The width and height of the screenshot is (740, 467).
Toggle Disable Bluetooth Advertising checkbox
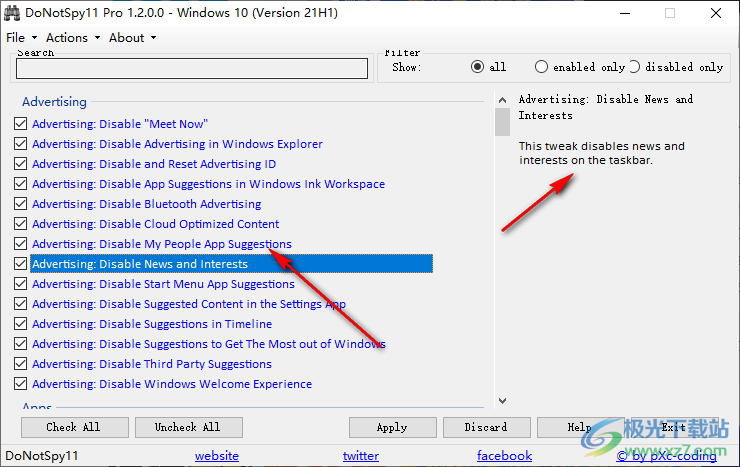pos(20,204)
